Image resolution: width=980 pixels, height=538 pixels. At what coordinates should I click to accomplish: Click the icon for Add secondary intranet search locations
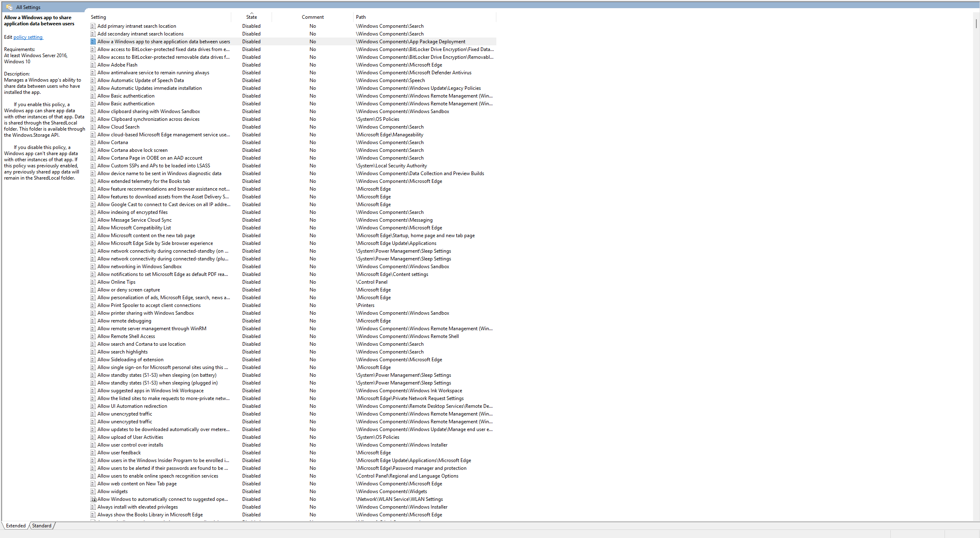coord(93,34)
